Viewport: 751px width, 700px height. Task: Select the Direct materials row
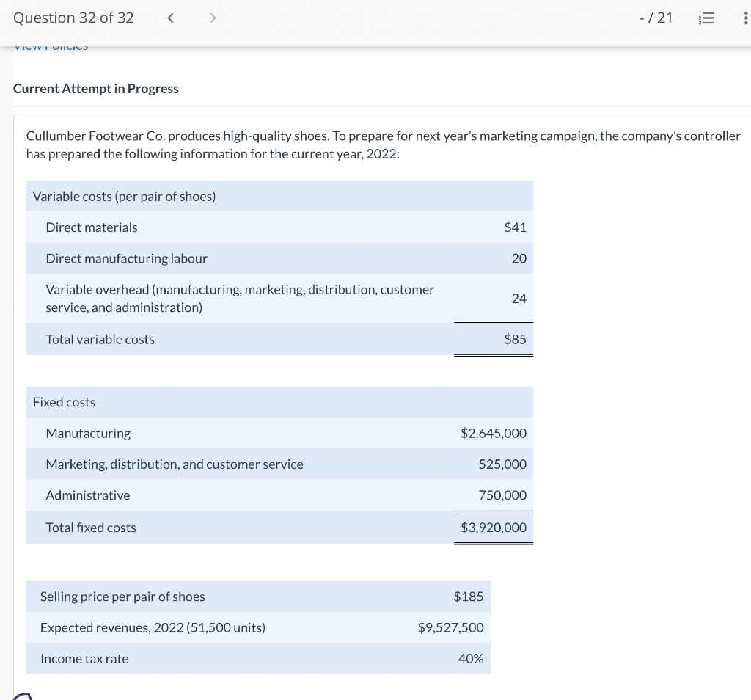(x=92, y=227)
